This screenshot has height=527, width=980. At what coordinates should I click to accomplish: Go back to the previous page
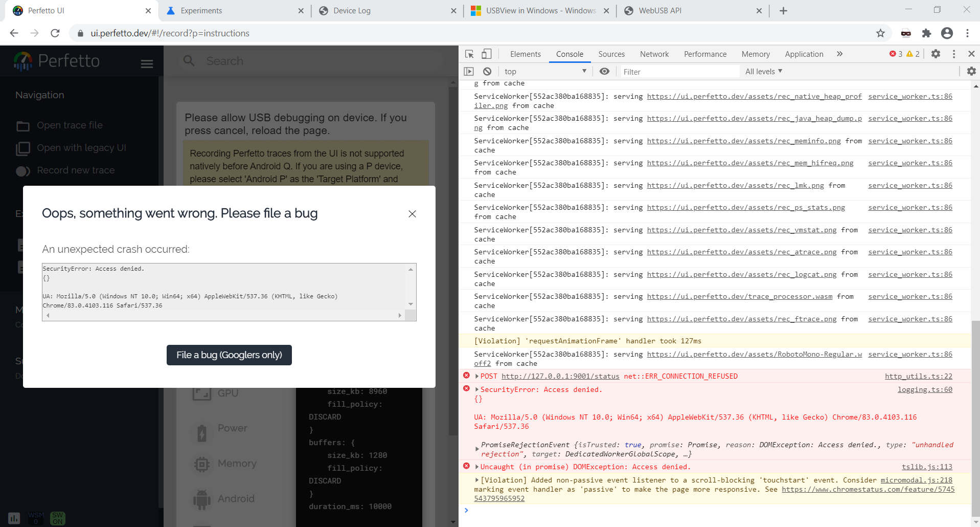(14, 33)
